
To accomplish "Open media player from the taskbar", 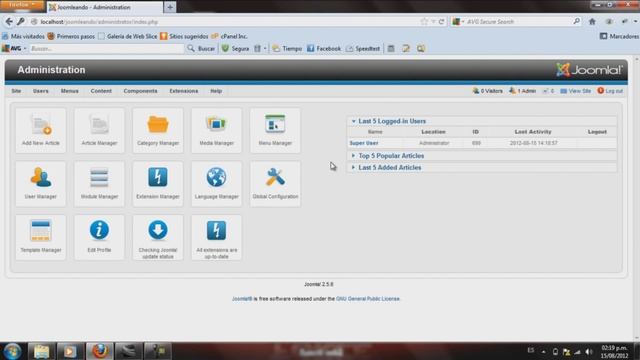I will click(x=70, y=351).
